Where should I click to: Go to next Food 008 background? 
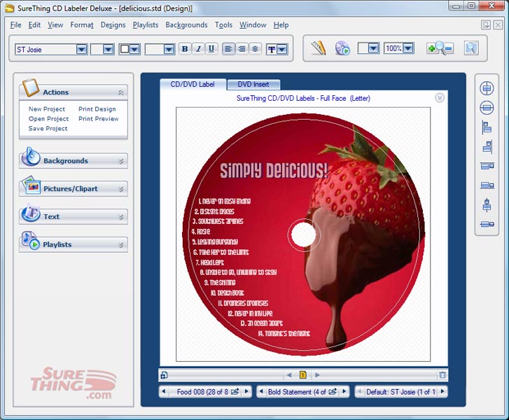[246, 392]
